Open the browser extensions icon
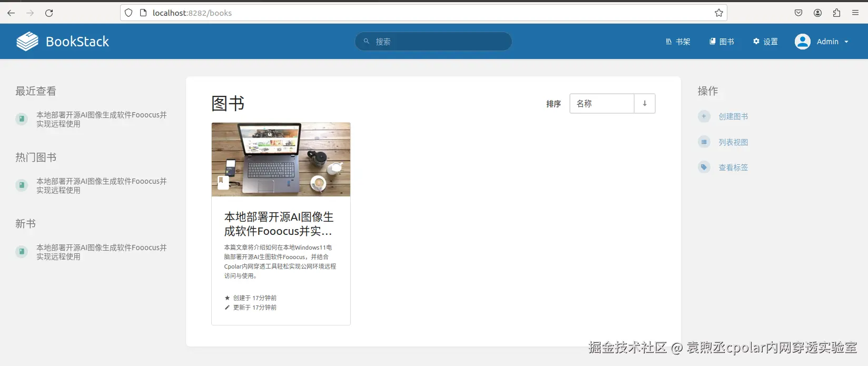868x366 pixels. tap(836, 13)
